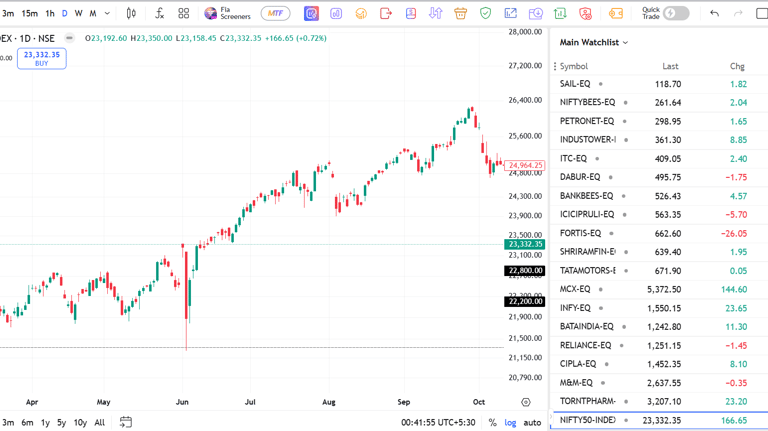Toggle auto scale

pos(532,422)
